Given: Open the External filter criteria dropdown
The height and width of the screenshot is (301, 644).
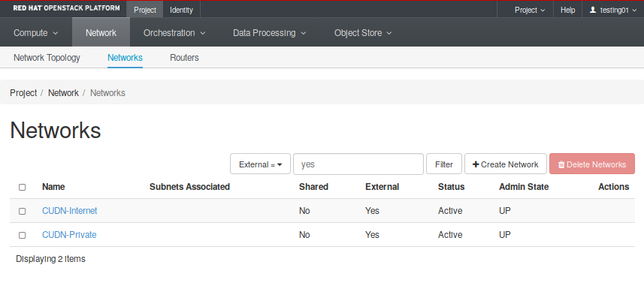Looking at the screenshot, I should (259, 164).
